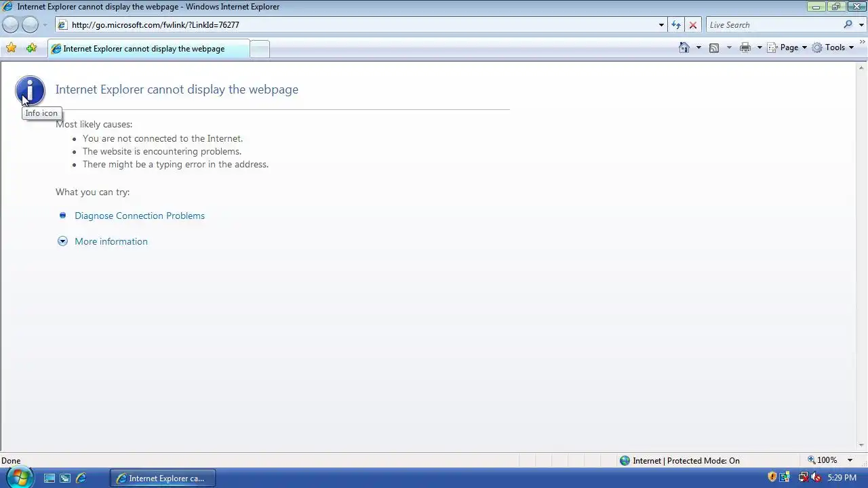868x488 pixels.
Task: Open the Page menu
Action: pos(787,47)
